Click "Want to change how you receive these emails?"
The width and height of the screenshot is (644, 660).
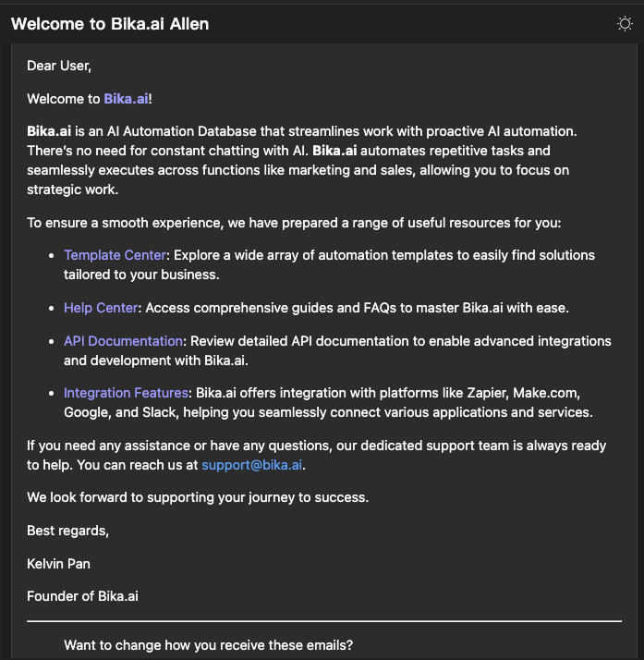click(208, 645)
